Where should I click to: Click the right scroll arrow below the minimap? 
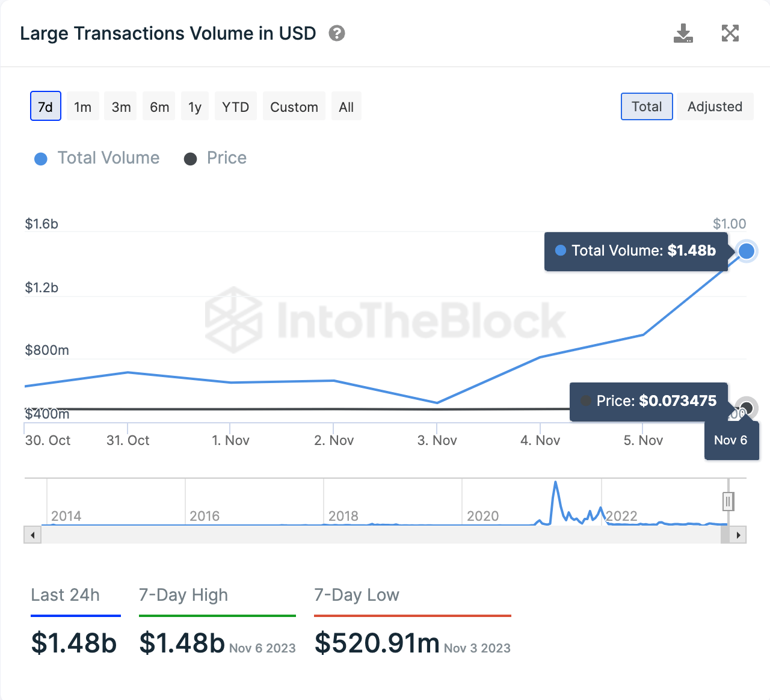pyautogui.click(x=738, y=535)
